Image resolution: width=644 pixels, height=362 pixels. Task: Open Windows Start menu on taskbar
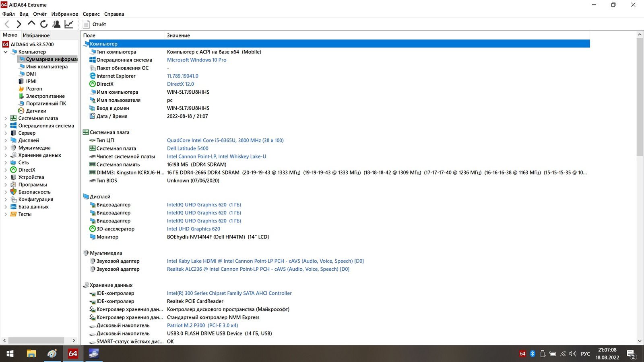point(10,354)
